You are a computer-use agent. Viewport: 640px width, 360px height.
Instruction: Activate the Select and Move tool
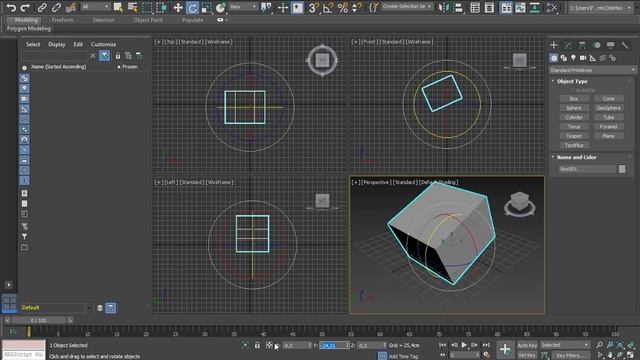(x=178, y=7)
